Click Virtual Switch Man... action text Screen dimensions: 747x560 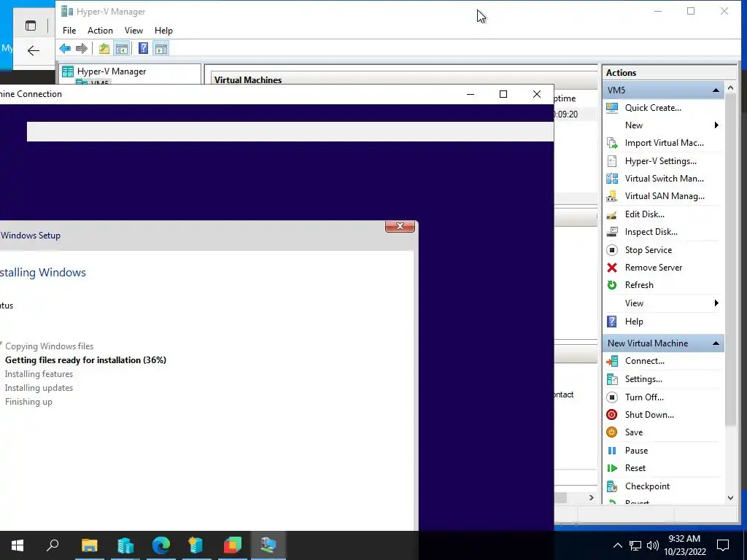[x=664, y=179]
